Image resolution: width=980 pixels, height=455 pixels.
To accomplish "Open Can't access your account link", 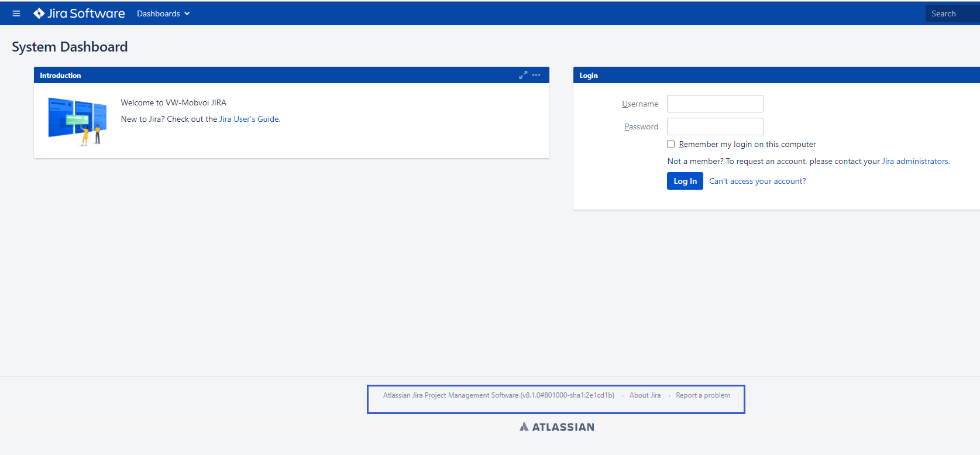I will [757, 182].
